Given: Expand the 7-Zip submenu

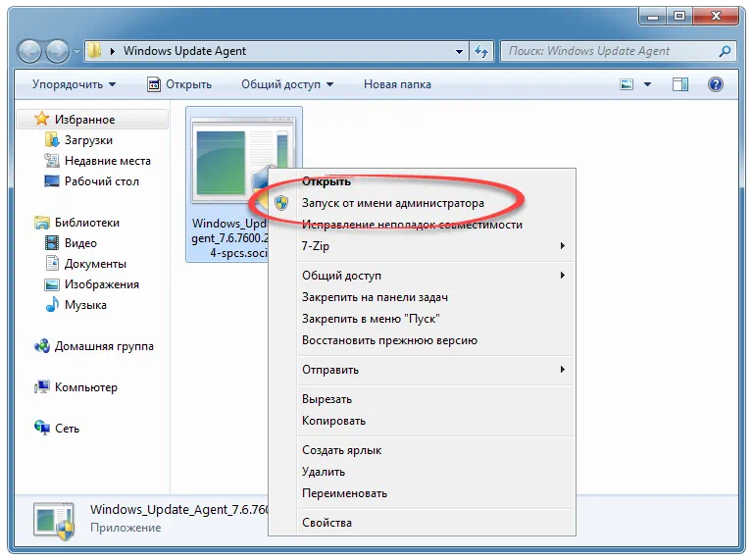Looking at the screenshot, I should [x=423, y=246].
